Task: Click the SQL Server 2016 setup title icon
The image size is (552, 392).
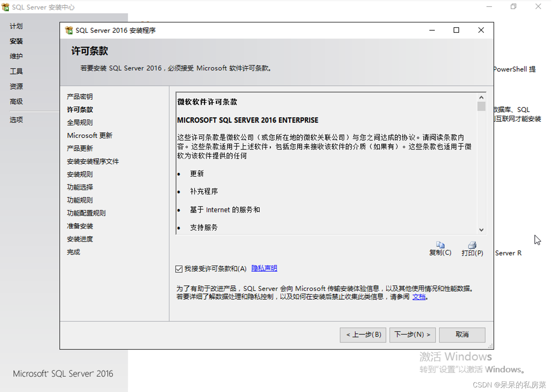Action: tap(69, 30)
